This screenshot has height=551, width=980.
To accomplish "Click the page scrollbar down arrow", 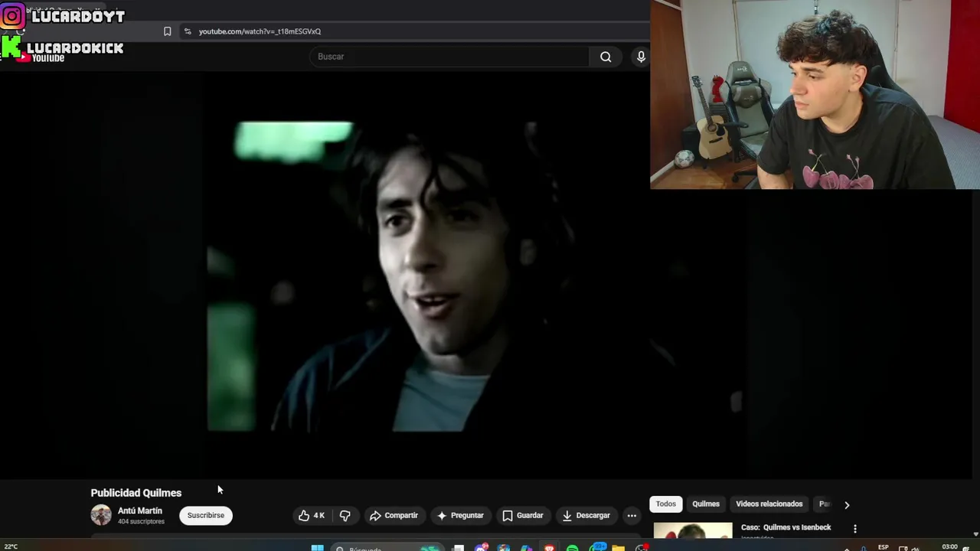I will pyautogui.click(x=975, y=534).
